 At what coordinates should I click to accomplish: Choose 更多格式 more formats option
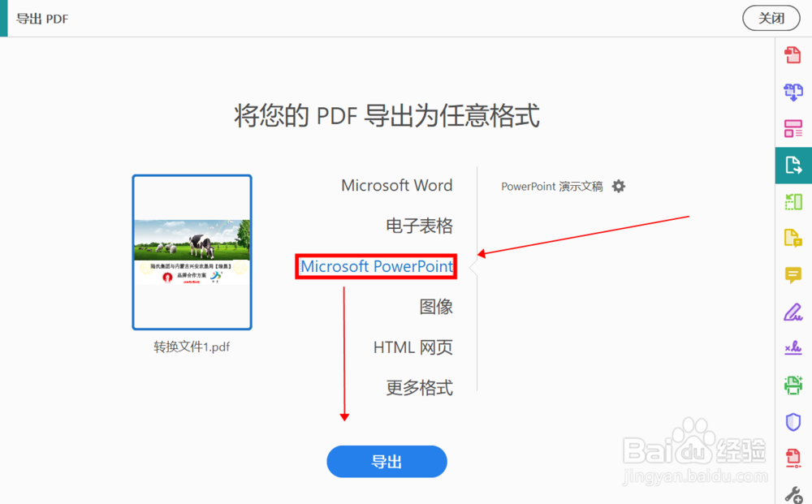click(x=420, y=388)
